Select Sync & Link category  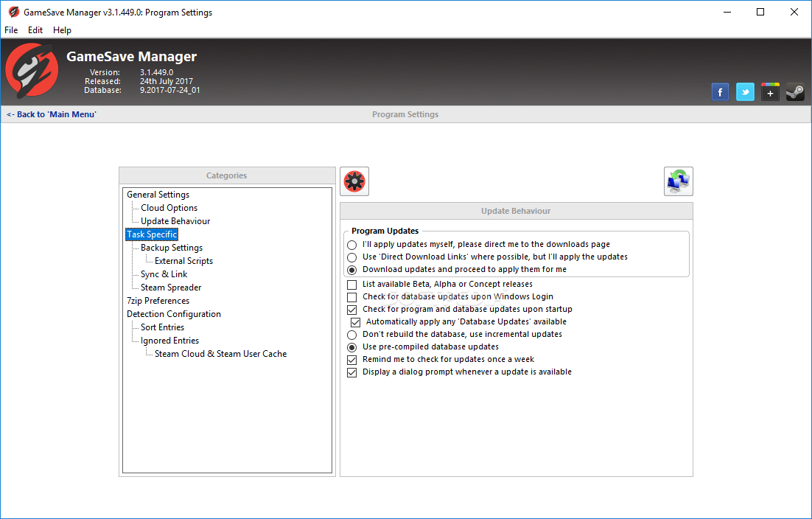click(x=164, y=274)
